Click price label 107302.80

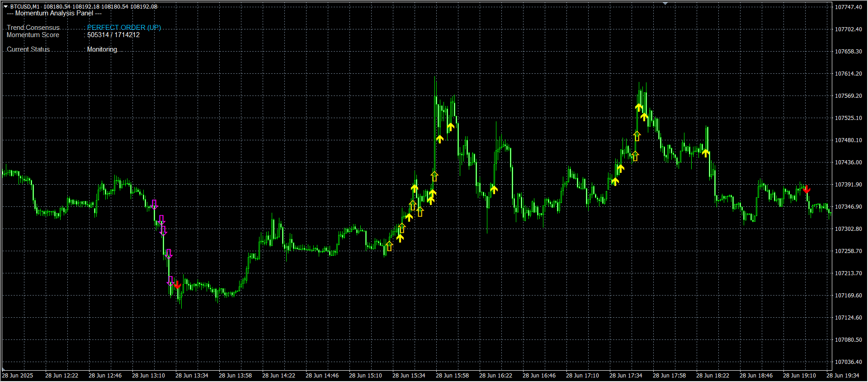pyautogui.click(x=848, y=229)
